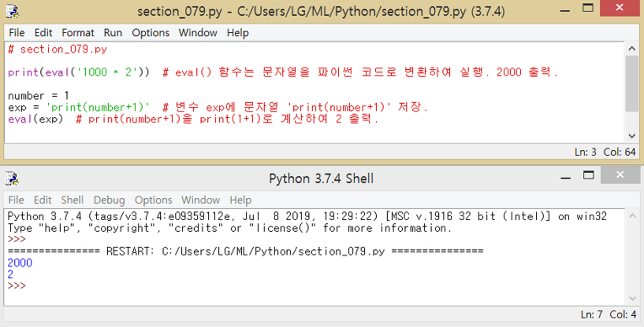The width and height of the screenshot is (644, 327).
Task: Click the shell scrollbar down arrow
Action: pyautogui.click(x=632, y=298)
